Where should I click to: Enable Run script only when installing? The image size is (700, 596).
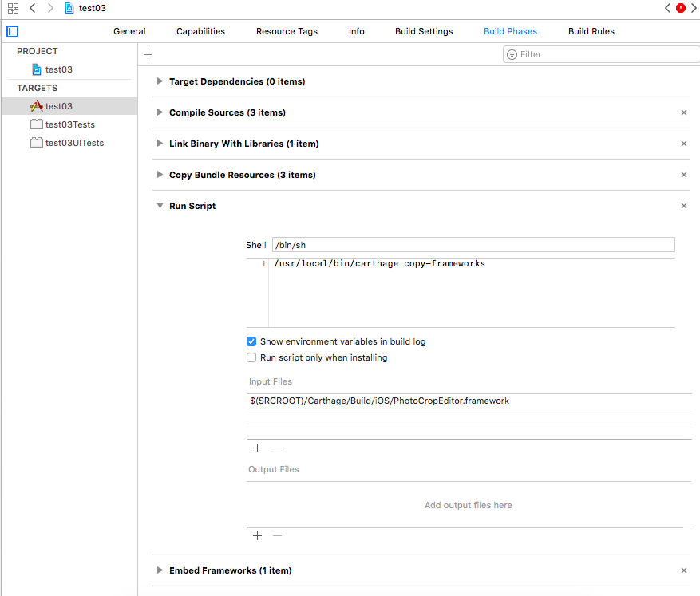(x=252, y=358)
